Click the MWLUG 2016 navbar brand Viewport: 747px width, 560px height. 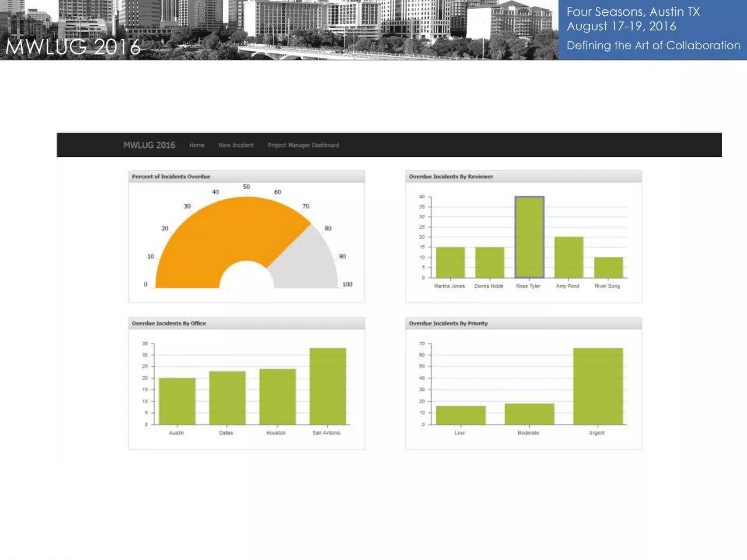pos(149,145)
